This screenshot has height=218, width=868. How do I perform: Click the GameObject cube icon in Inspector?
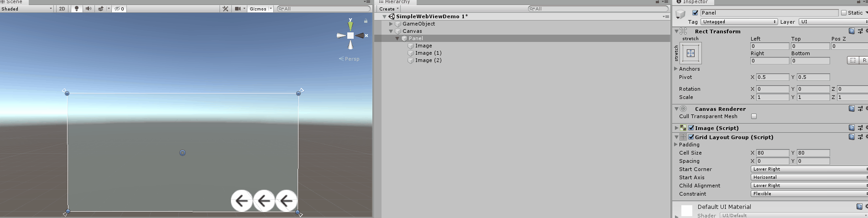[x=680, y=14]
